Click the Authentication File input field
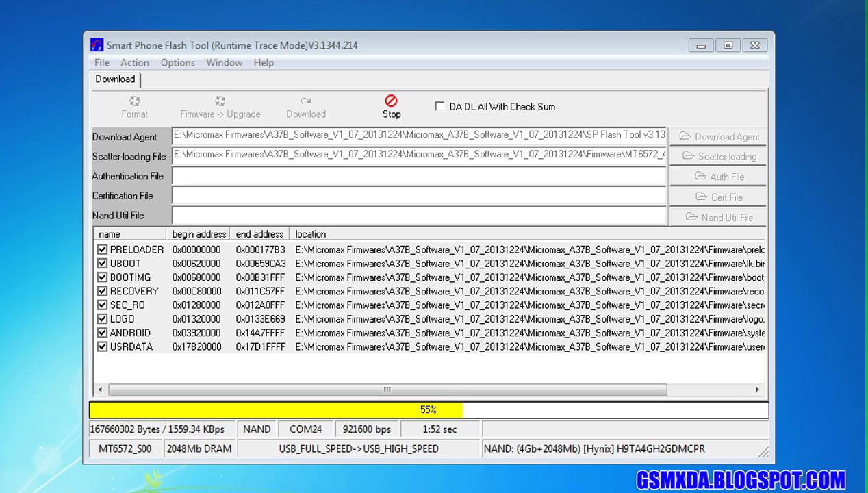This screenshot has width=868, height=493. click(x=419, y=176)
